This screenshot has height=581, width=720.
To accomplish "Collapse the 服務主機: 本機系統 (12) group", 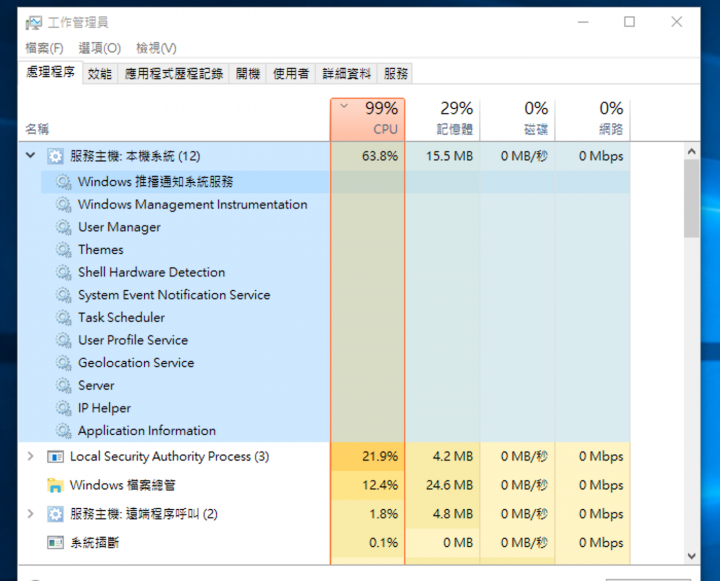I will tap(30, 155).
